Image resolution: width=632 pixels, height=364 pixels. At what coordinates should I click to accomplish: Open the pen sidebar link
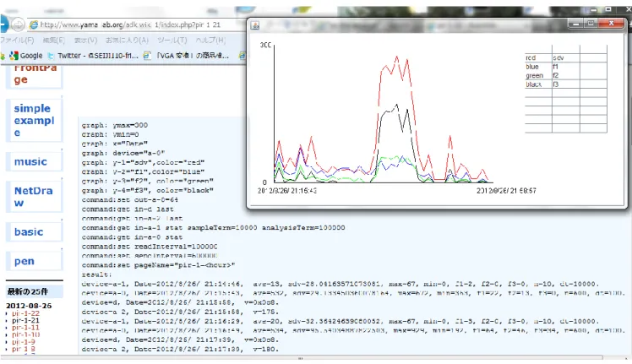25,261
